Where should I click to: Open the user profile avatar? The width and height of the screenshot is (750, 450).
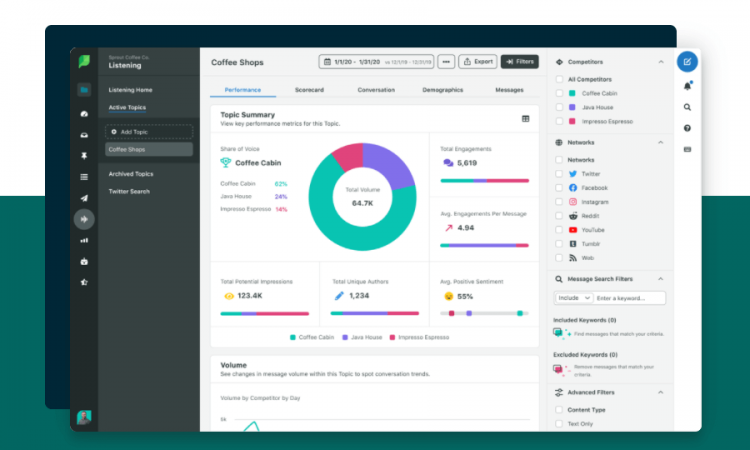pyautogui.click(x=84, y=417)
